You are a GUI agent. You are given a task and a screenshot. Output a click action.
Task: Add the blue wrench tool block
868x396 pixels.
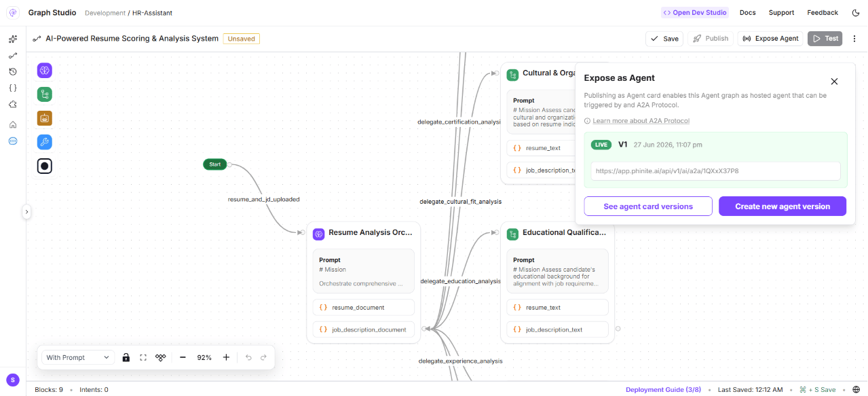click(45, 142)
